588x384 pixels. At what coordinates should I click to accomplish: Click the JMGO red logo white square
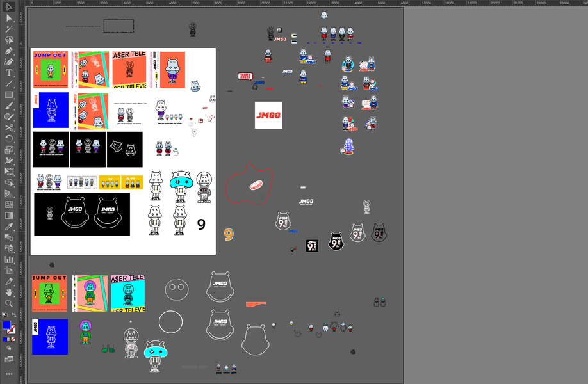click(268, 115)
